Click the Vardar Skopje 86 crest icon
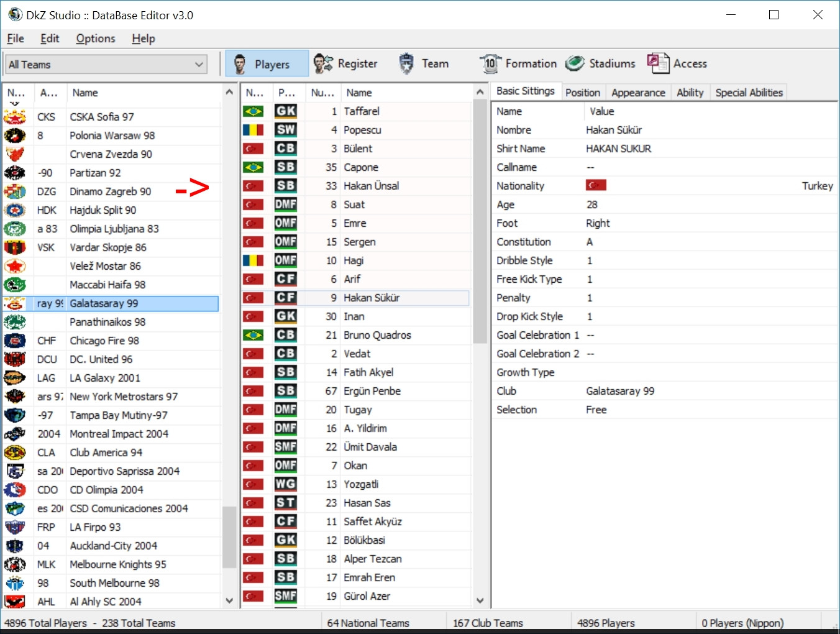840x634 pixels. click(x=15, y=247)
